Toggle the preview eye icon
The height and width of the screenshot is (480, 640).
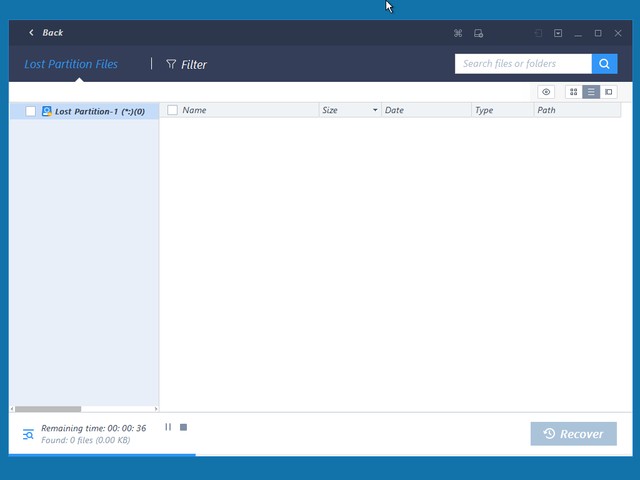[x=546, y=92]
